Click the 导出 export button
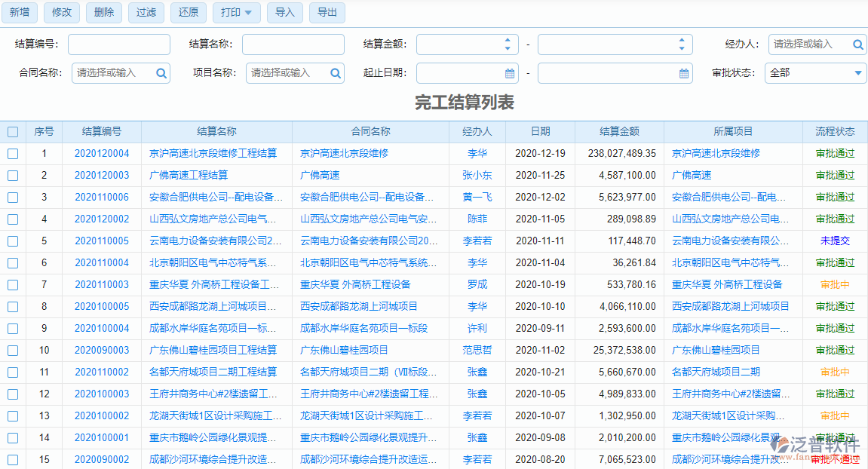The image size is (868, 469). (x=327, y=13)
